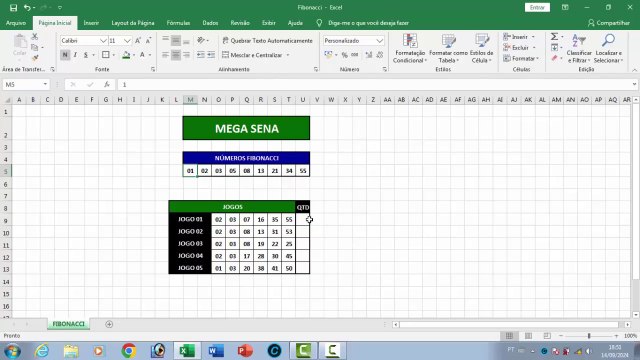Activate the Format Painter brush
640x360 pixels.
click(x=35, y=58)
